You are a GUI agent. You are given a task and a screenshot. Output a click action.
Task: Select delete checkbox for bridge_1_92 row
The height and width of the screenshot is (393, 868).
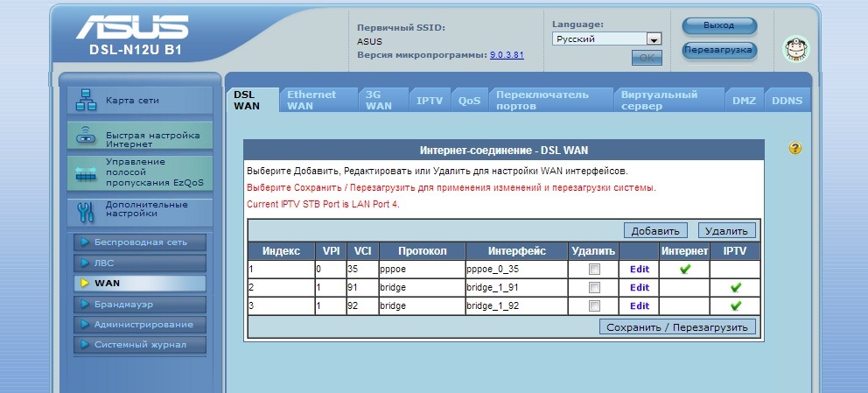594,305
